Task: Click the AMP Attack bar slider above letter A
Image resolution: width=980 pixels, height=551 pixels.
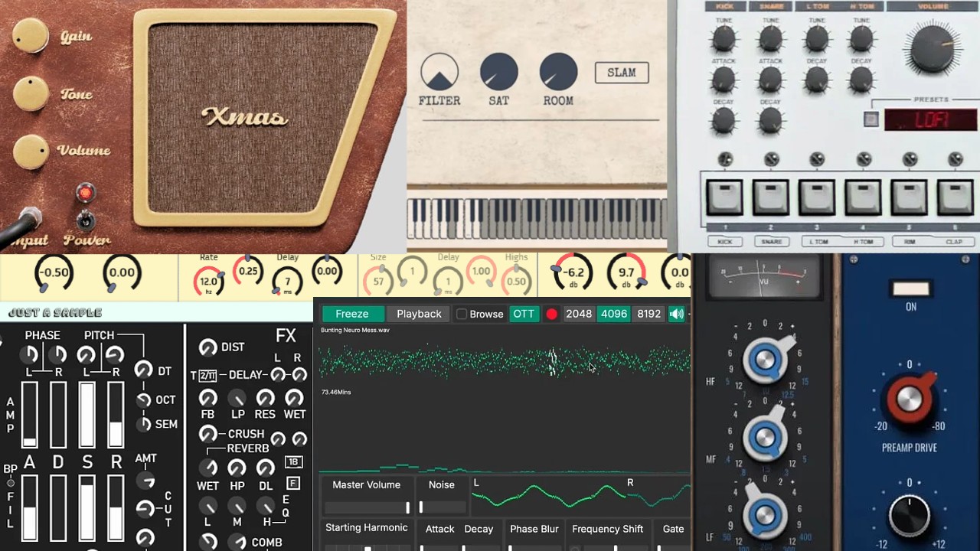Action: [29, 414]
